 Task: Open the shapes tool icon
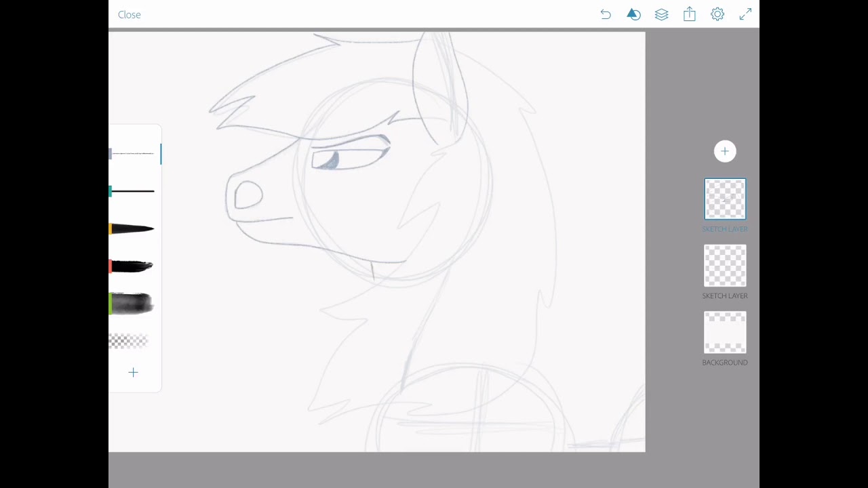[633, 14]
